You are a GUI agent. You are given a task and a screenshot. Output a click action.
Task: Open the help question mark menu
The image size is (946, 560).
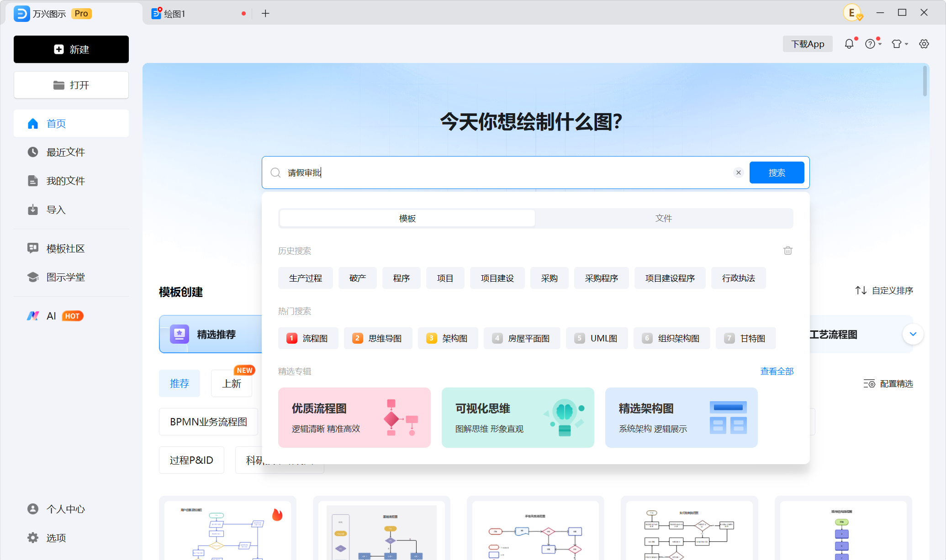tap(872, 44)
